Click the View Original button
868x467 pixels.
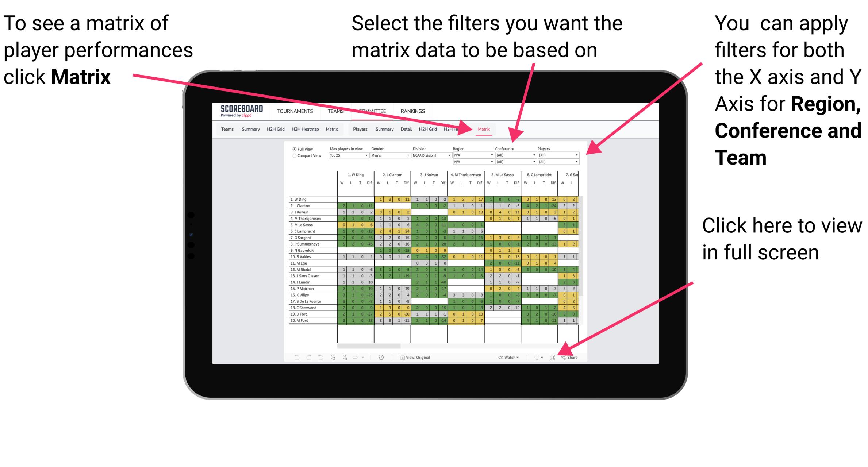click(x=419, y=358)
